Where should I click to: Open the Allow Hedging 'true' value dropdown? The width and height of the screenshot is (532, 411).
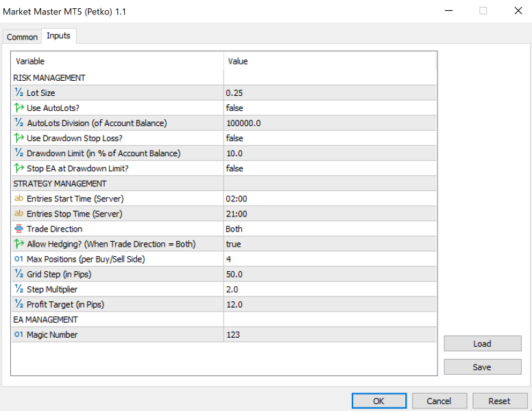pyautogui.click(x=329, y=244)
